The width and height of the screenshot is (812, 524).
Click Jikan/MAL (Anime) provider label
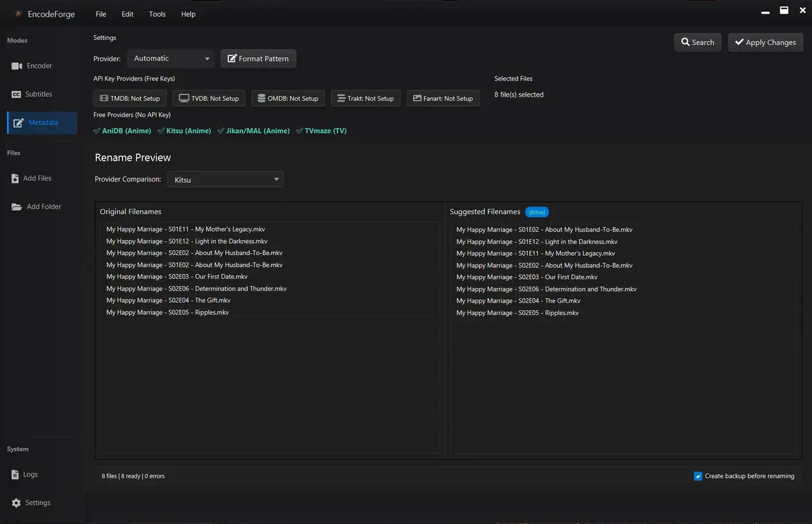258,131
